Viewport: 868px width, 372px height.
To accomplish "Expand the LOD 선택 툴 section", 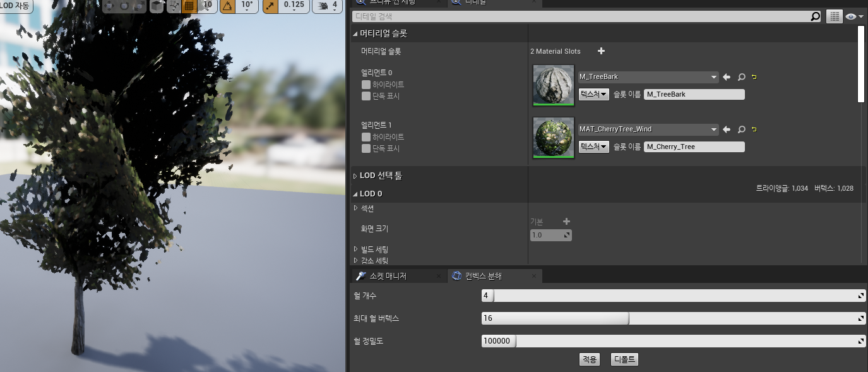I will [355, 176].
